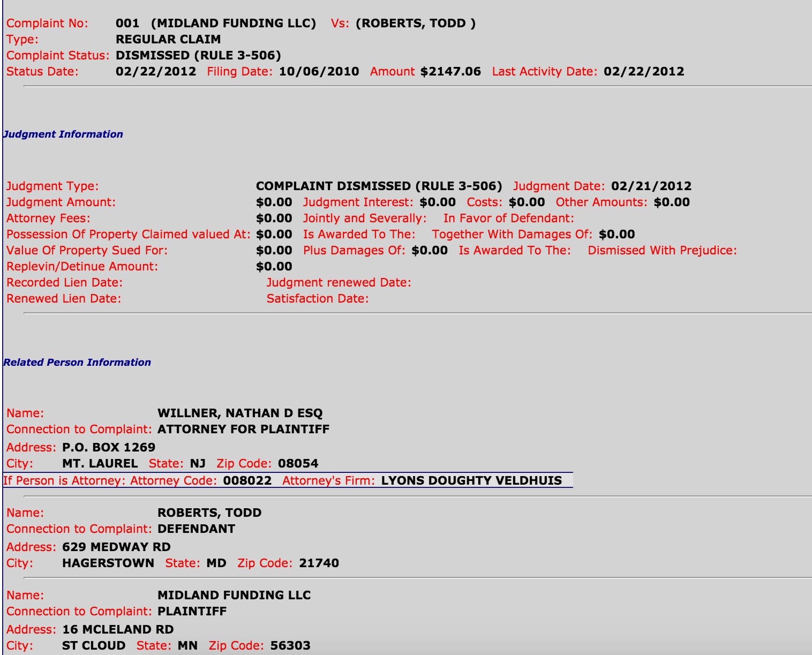Select attorney code 008022

pyautogui.click(x=247, y=481)
